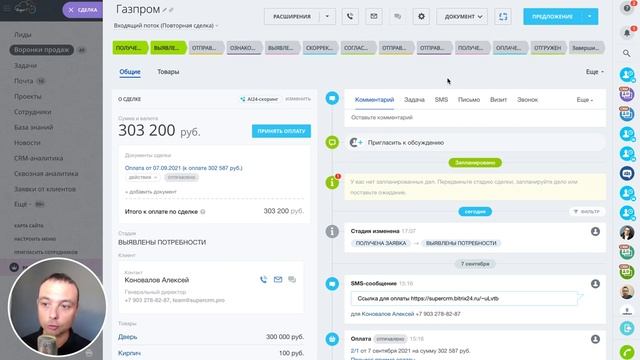Open the Письмо tab
640x360 pixels.
tap(469, 100)
